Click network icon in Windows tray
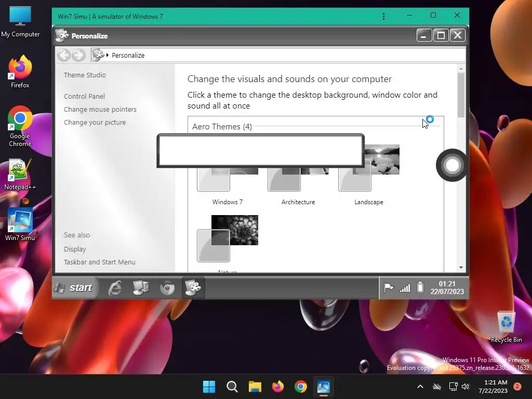This screenshot has width=532, height=399. (453, 387)
